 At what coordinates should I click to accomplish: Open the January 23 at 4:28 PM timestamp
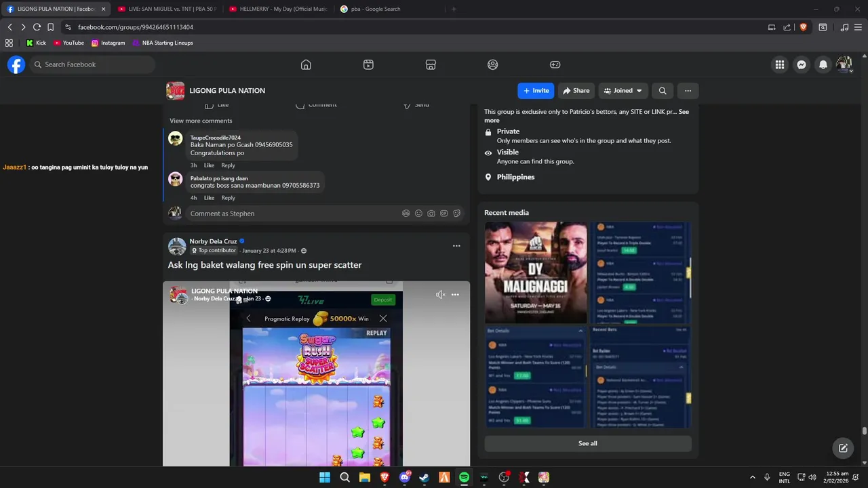pos(269,251)
